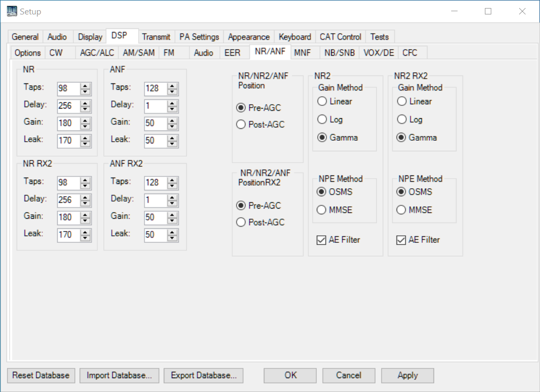Image resolution: width=540 pixels, height=392 pixels.
Task: Click the Reset Database button
Action: click(x=41, y=375)
